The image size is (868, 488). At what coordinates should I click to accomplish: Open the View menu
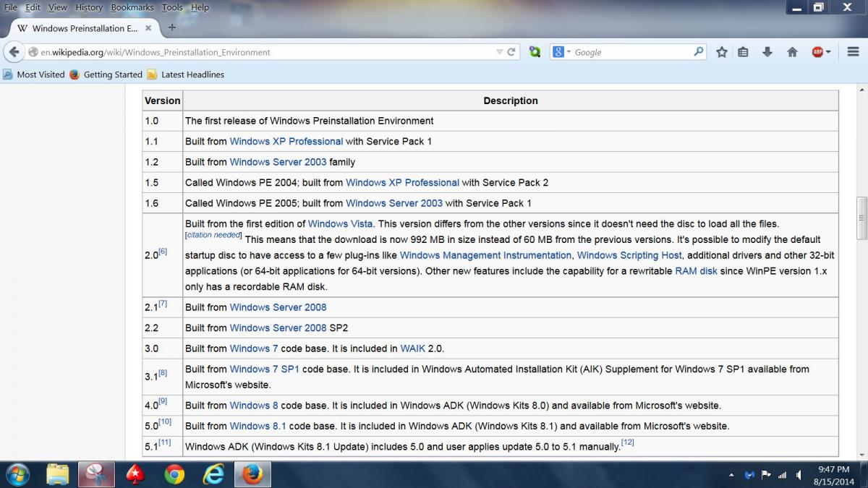(58, 7)
